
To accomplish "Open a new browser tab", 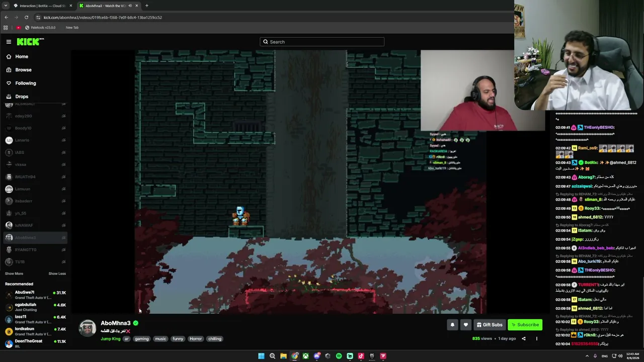I will [147, 6].
